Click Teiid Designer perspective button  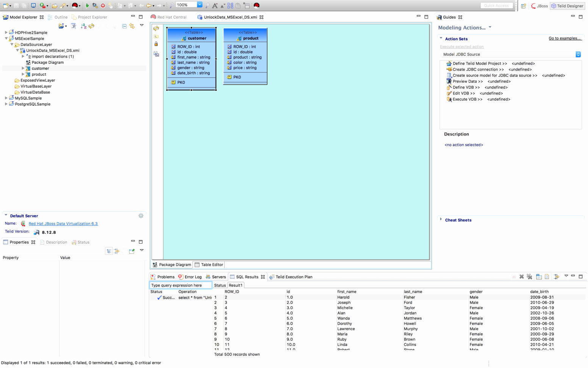click(567, 6)
